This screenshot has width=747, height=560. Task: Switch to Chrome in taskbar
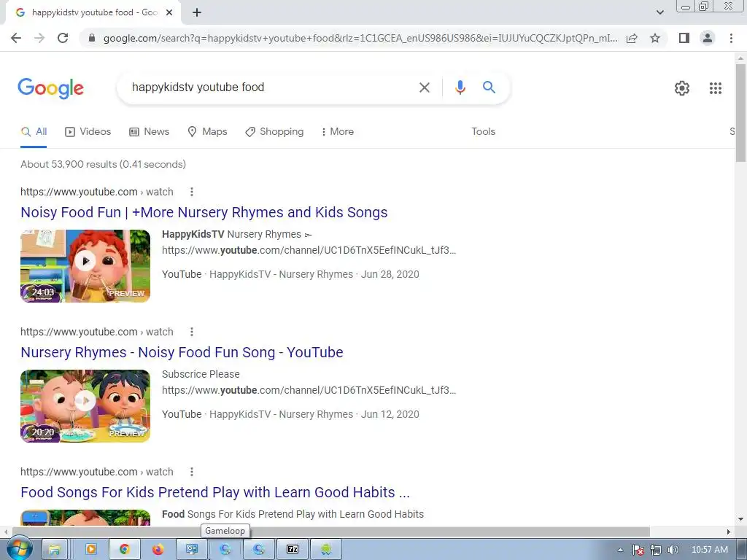pyautogui.click(x=124, y=550)
